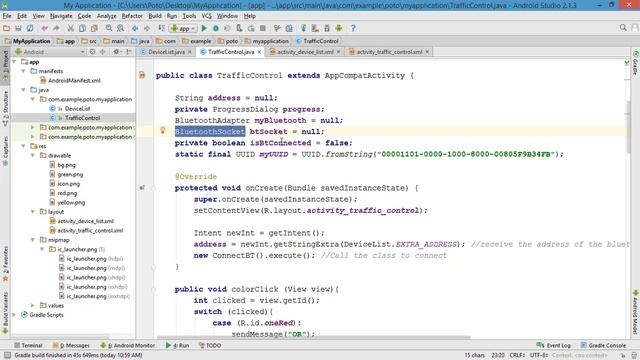Expand the values folder
Viewport: 640px width, 360px height.
33,305
